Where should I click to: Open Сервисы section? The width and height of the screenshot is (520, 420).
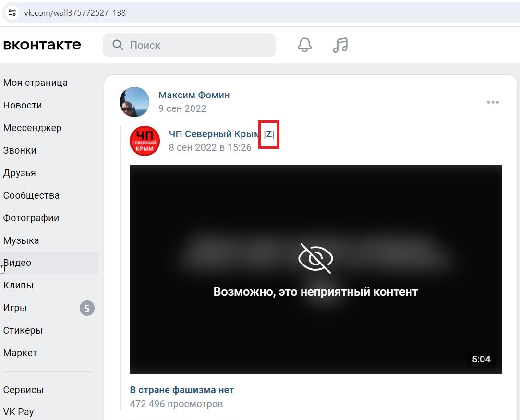[x=23, y=390]
